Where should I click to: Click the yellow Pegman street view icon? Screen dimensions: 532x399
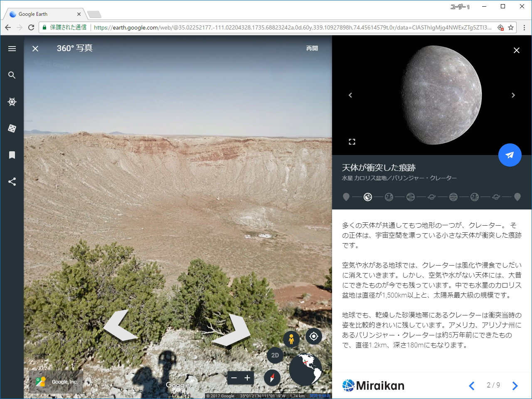pyautogui.click(x=291, y=339)
